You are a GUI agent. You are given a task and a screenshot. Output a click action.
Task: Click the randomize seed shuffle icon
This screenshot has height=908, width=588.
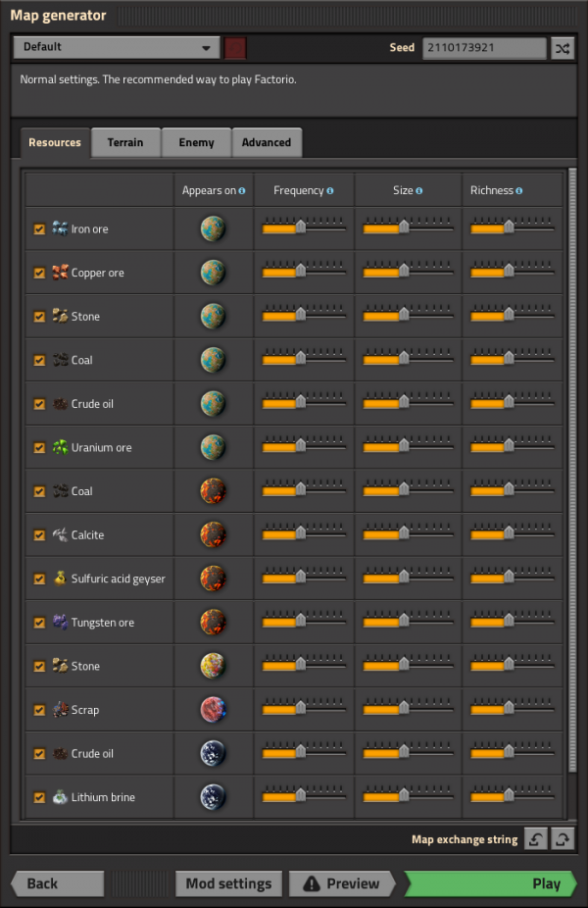[x=563, y=48]
